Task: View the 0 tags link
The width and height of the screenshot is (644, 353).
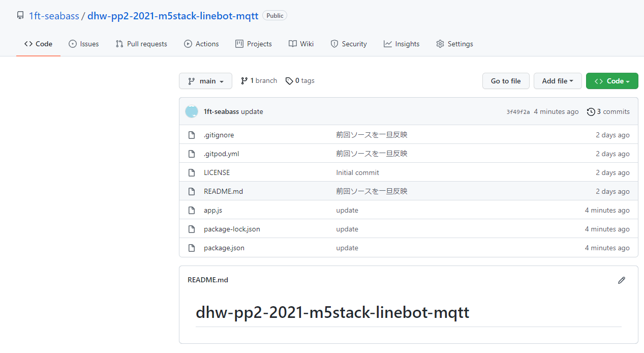Action: pos(300,80)
